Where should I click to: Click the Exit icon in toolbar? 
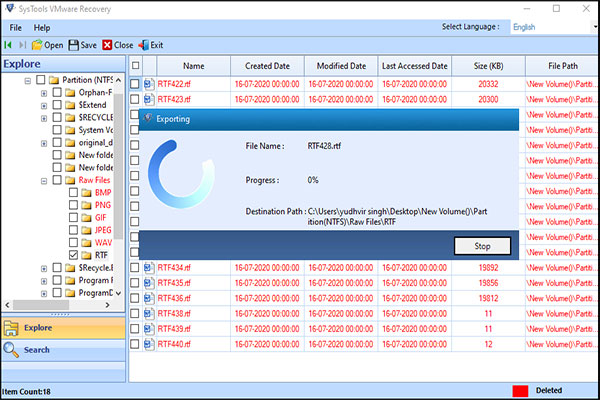coord(143,45)
